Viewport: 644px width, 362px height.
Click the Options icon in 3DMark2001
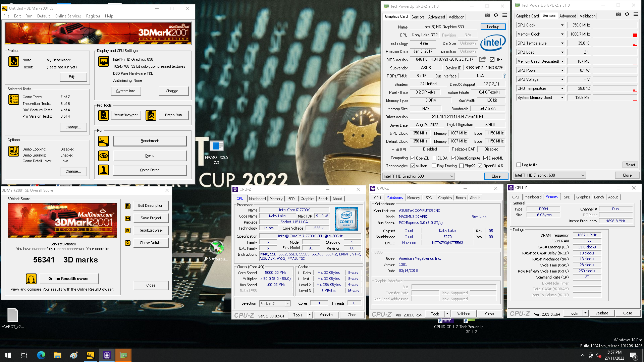[14, 151]
